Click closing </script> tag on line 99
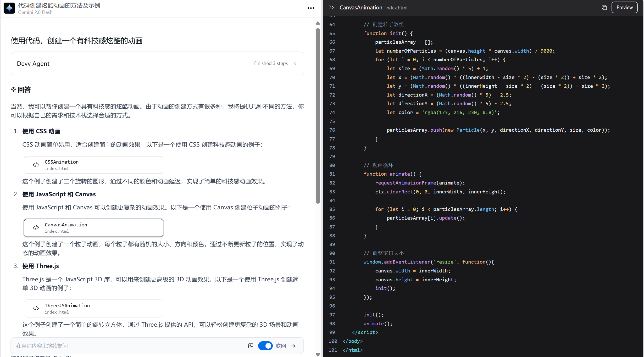Image resolution: width=644 pixels, height=357 pixels. (365, 332)
